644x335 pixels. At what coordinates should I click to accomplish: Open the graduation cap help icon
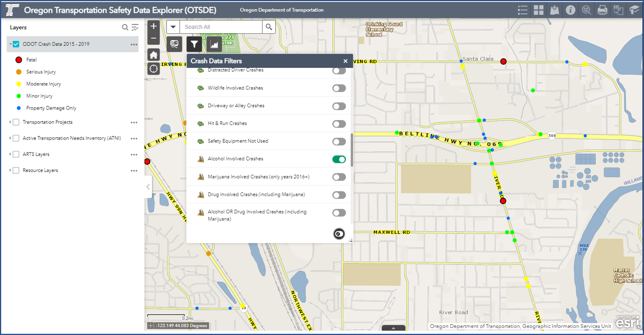[634, 10]
